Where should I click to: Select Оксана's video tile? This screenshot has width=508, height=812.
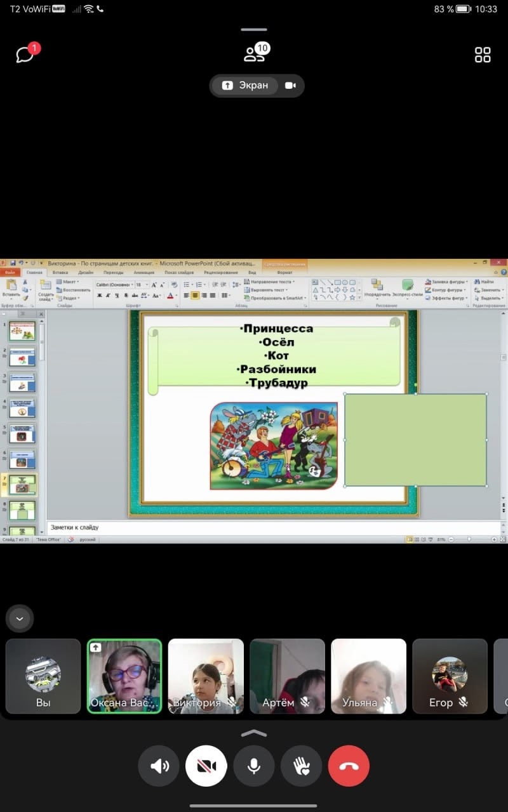(x=124, y=676)
